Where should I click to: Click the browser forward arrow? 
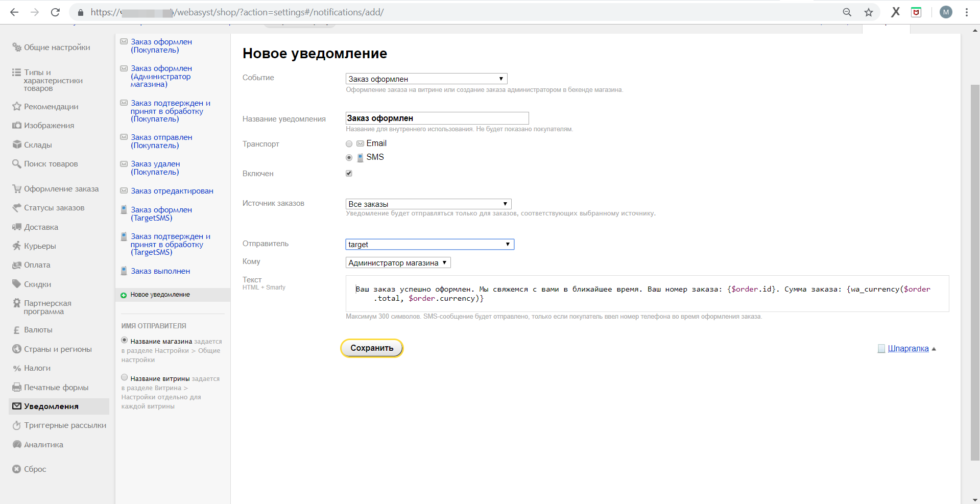click(35, 12)
